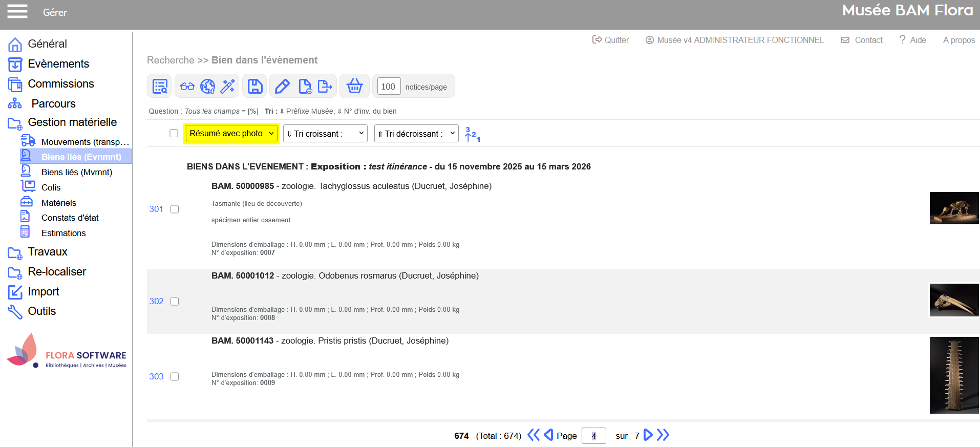This screenshot has height=447, width=980.
Task: Click the magic wand tool icon
Action: click(227, 86)
